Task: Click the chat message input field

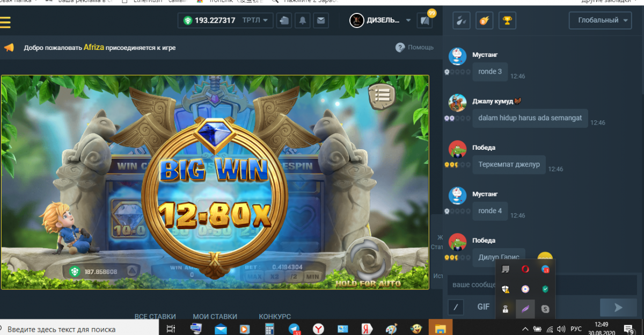Action: [x=472, y=285]
